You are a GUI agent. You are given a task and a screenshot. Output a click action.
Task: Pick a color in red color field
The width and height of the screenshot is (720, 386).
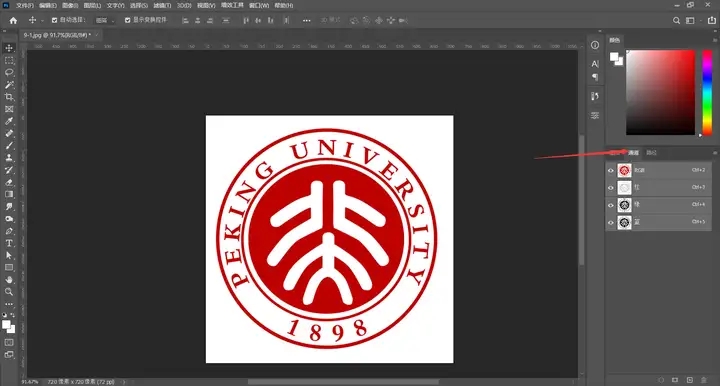(x=660, y=93)
